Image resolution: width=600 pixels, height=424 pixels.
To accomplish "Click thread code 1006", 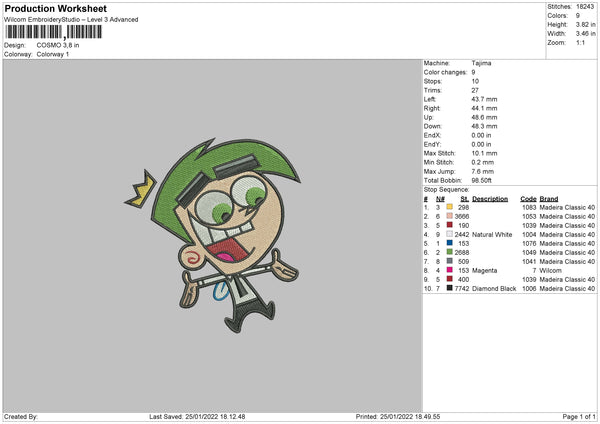I will pos(529,289).
